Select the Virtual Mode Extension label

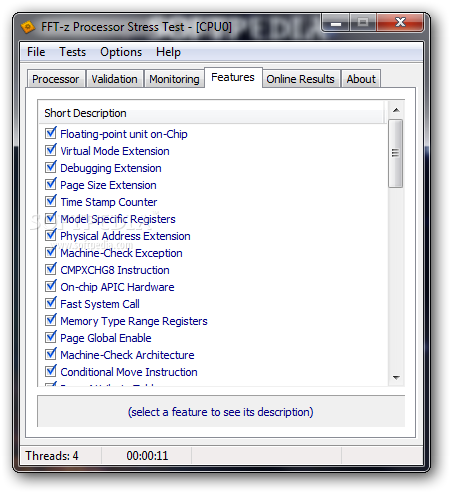115,151
